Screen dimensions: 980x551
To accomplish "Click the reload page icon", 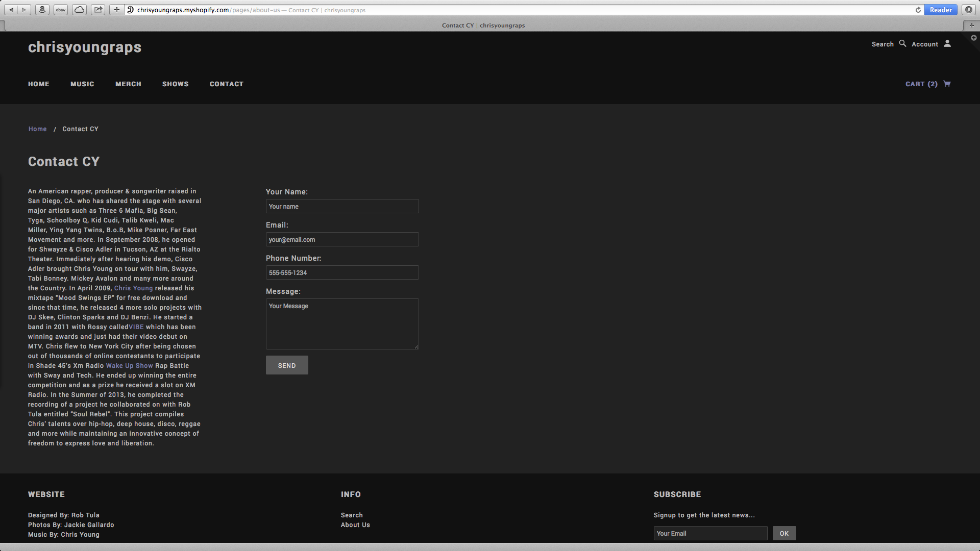I will click(918, 10).
